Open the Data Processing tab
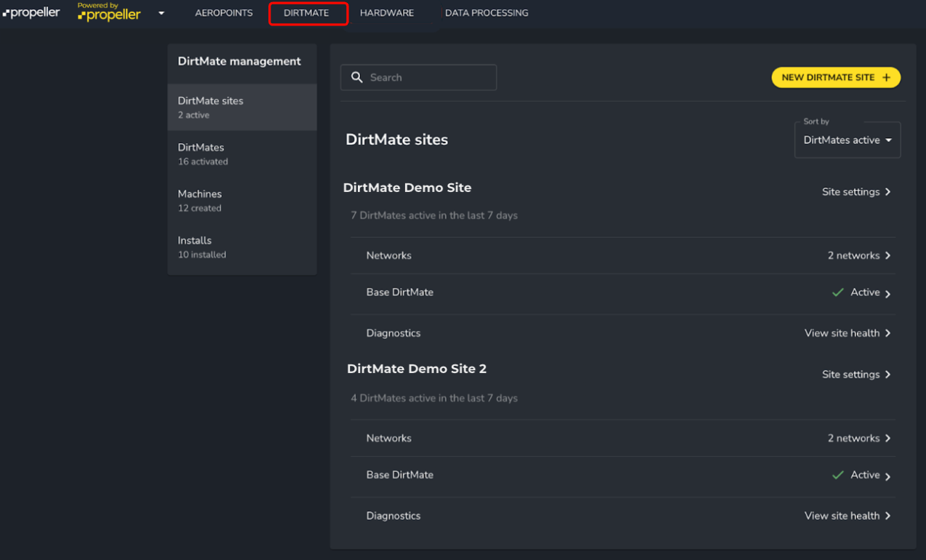This screenshot has width=926, height=560. (x=486, y=13)
